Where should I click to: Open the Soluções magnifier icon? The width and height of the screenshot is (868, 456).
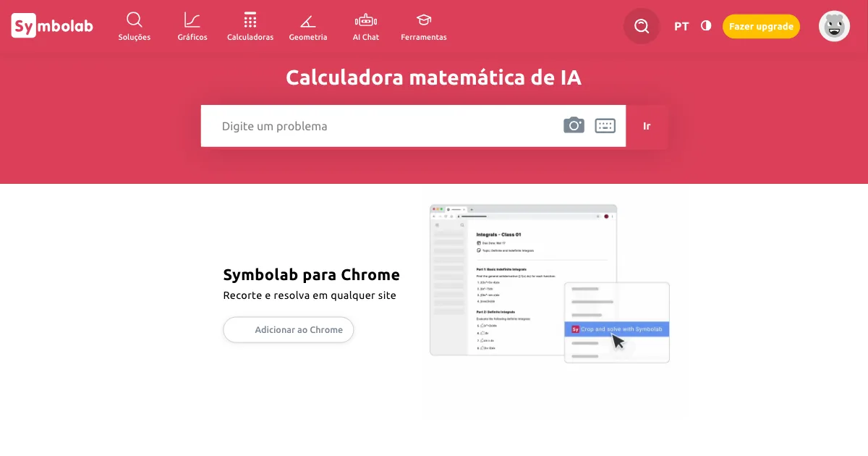coord(135,20)
